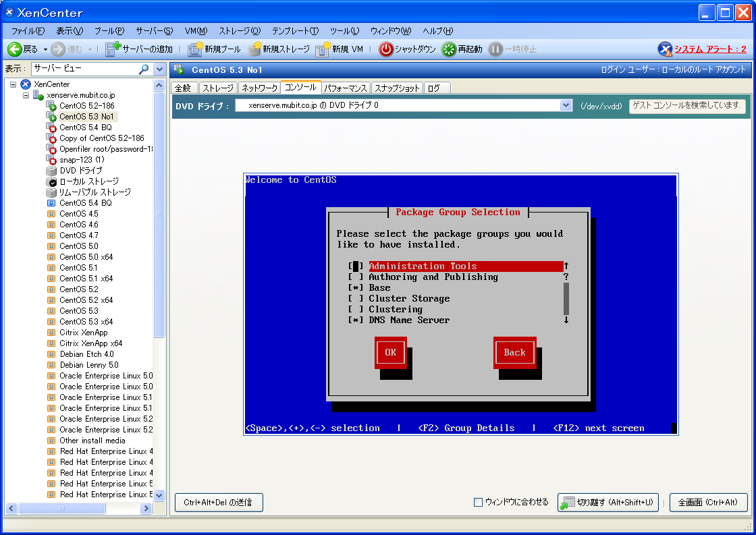Click the green Reboot icon

pos(449,49)
